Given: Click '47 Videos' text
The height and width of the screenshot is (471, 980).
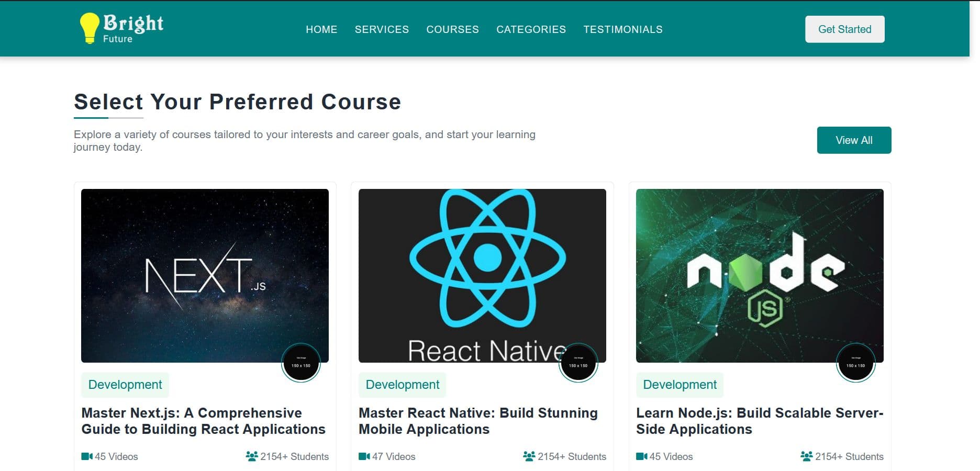Looking at the screenshot, I should (394, 456).
